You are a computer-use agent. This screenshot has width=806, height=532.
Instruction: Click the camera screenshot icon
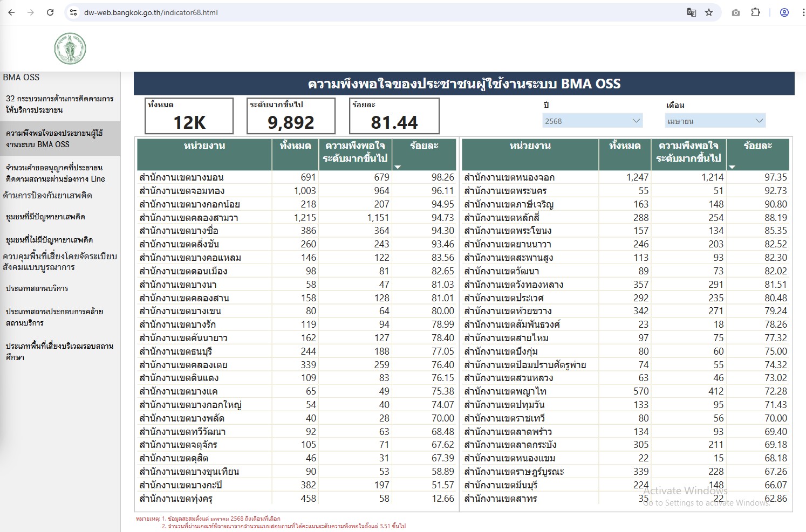pyautogui.click(x=736, y=12)
